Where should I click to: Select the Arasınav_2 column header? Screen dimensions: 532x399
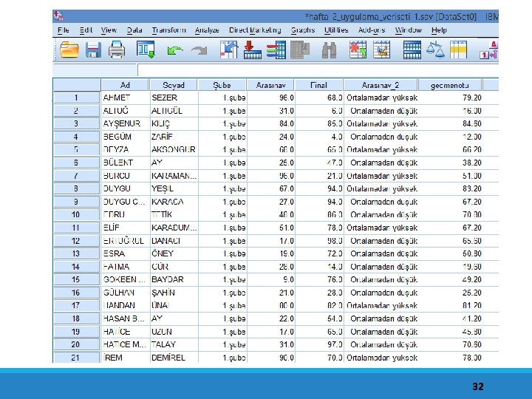click(381, 85)
